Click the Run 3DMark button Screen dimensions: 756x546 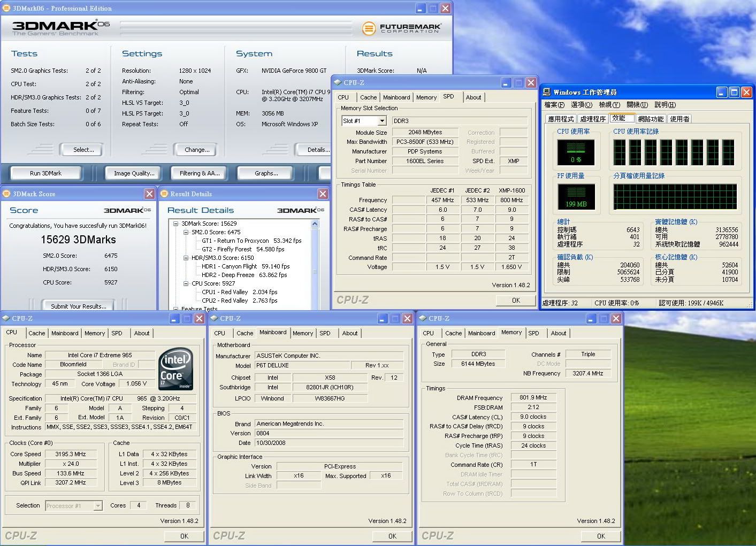pyautogui.click(x=46, y=173)
